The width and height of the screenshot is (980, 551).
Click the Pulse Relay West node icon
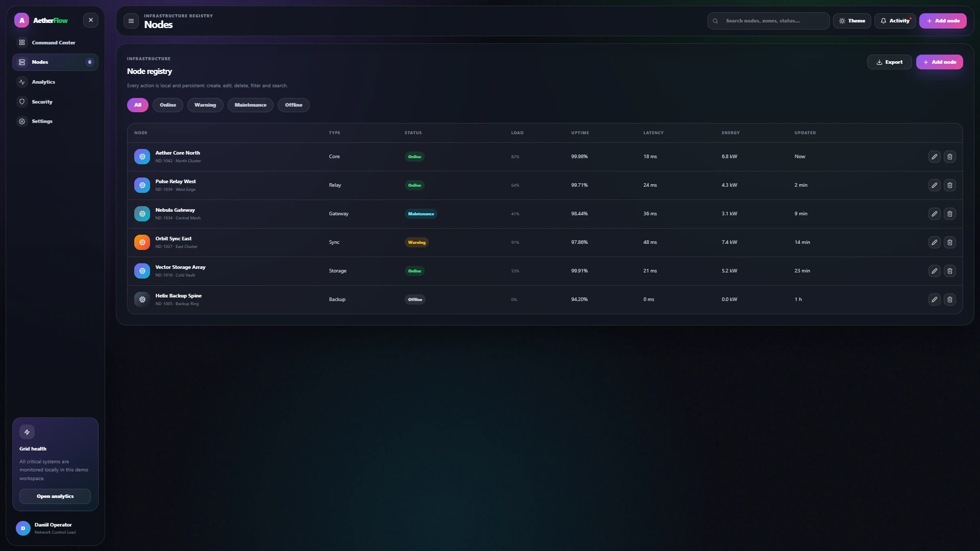pos(142,185)
